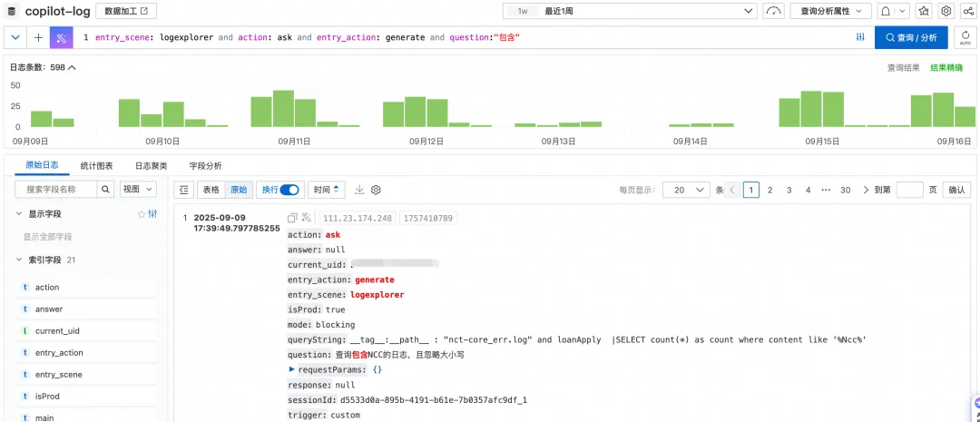Select the isProd field in field list

pos(85,397)
